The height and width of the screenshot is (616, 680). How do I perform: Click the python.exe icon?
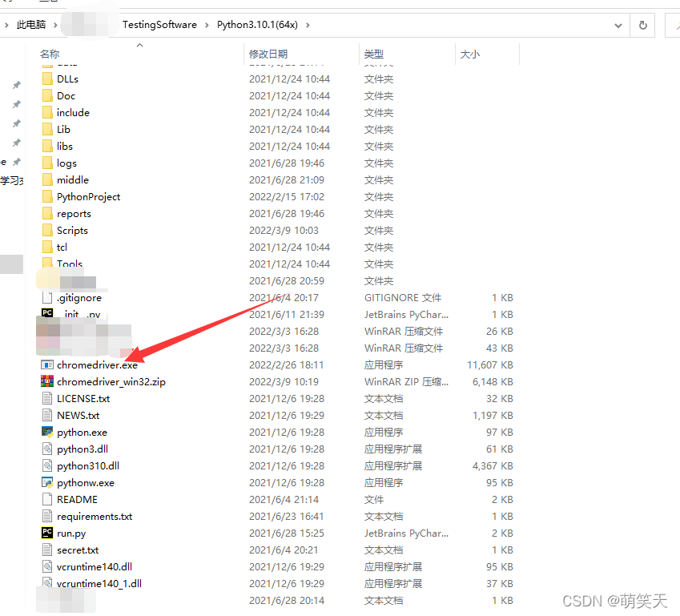(47, 432)
